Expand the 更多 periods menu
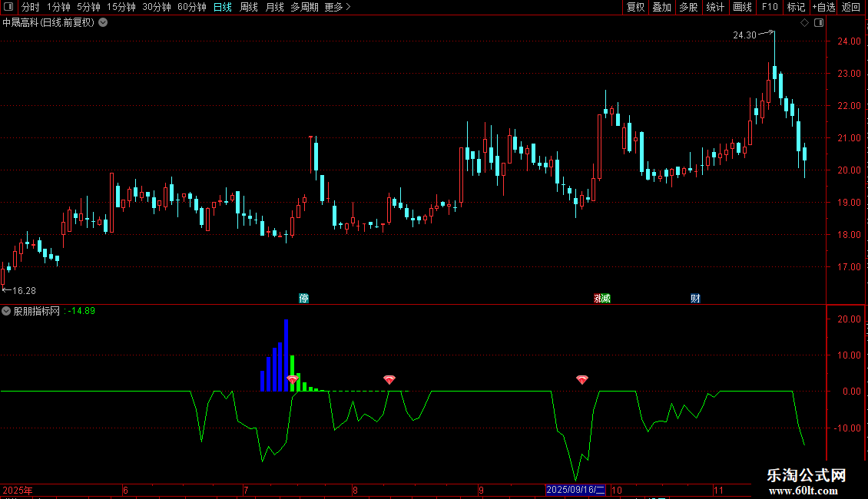This screenshot has width=868, height=499. pos(337,7)
